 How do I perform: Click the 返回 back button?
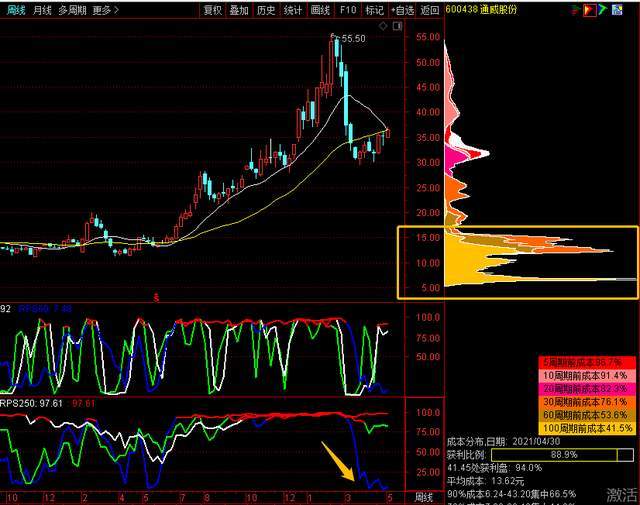[x=429, y=10]
